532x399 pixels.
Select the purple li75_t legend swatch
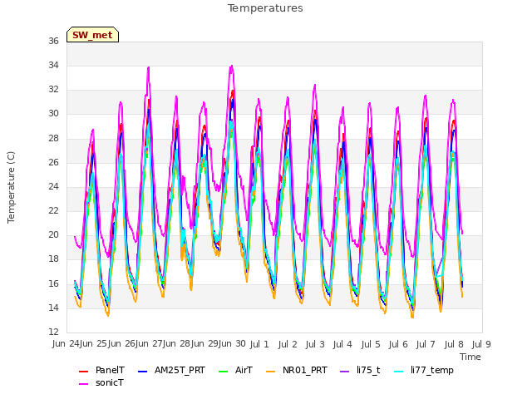click(344, 372)
